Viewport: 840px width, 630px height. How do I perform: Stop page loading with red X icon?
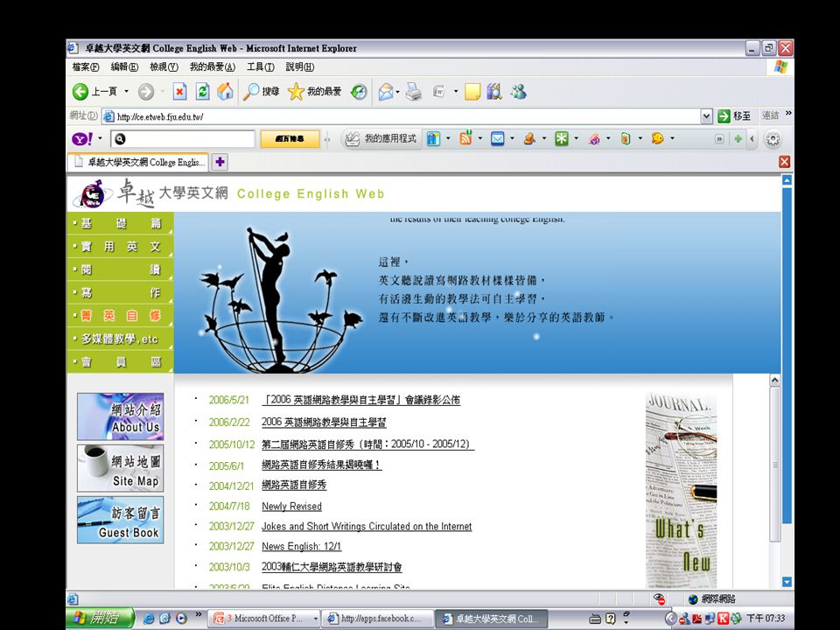point(179,92)
